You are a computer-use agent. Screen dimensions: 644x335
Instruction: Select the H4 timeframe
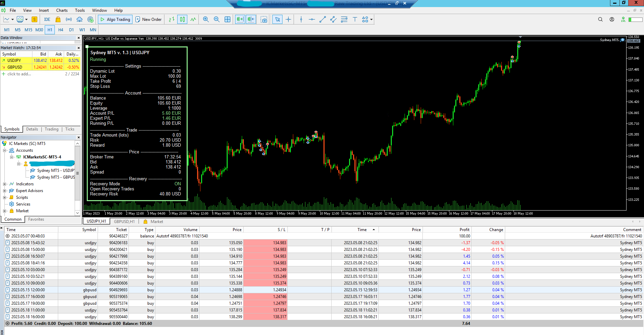tap(61, 30)
